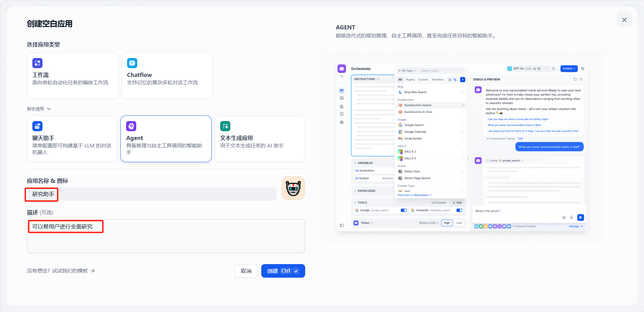
Task: Click the Chatflow type icon
Action: coord(132,63)
